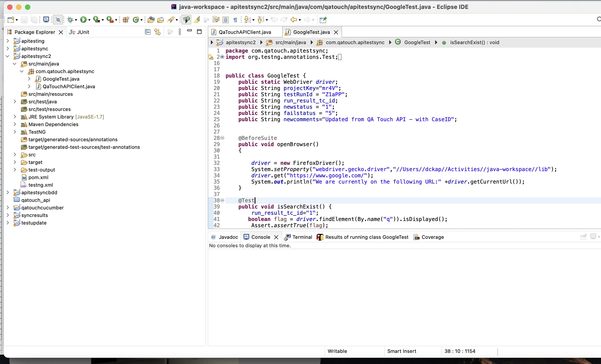
Task: Click the green Run button
Action: pos(83,20)
